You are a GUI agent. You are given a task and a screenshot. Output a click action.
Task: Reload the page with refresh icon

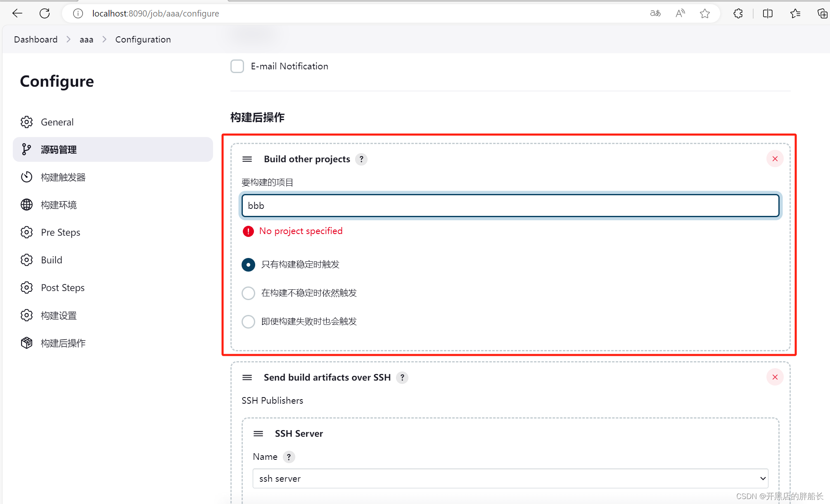point(45,13)
